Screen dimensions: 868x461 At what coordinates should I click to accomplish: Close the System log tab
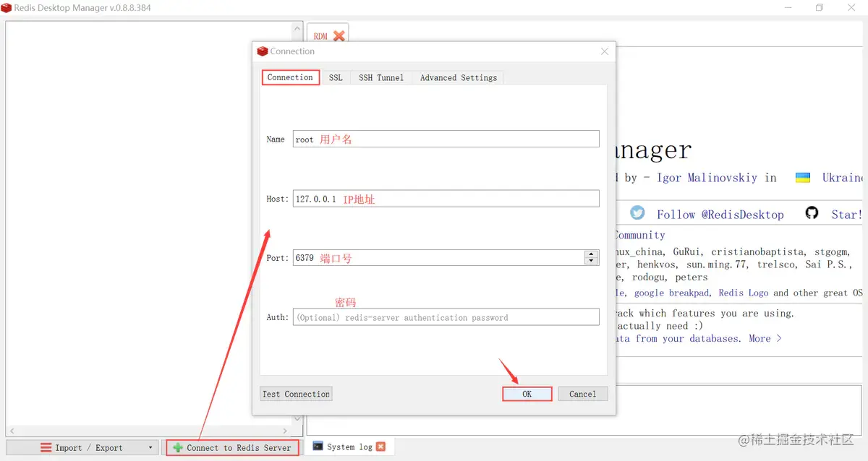[381, 447]
